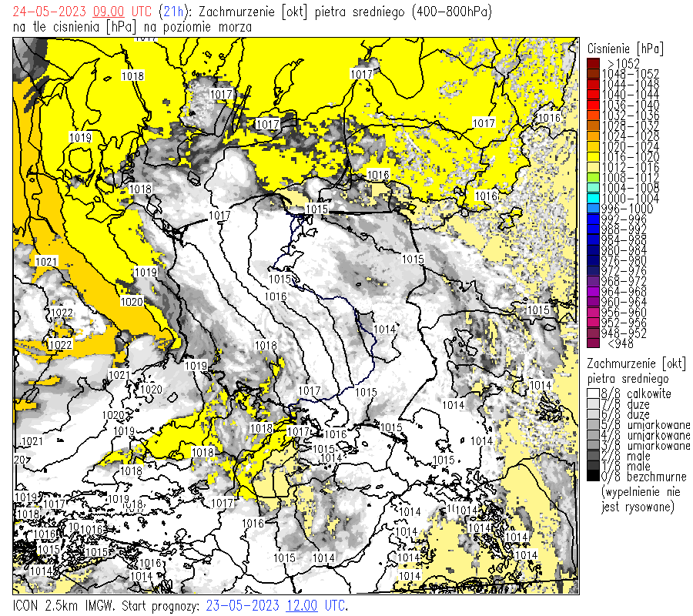
Task: Click the 23-05-2023 forecast start date
Action: 243,605
